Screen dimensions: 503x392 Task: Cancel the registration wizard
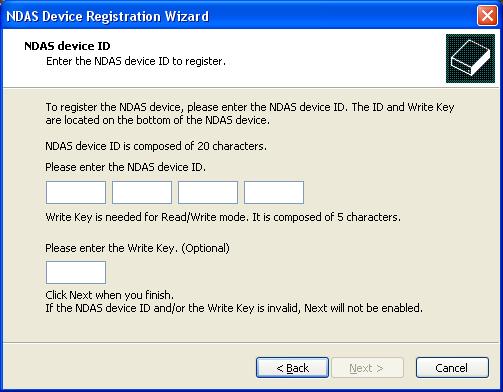pos(452,368)
